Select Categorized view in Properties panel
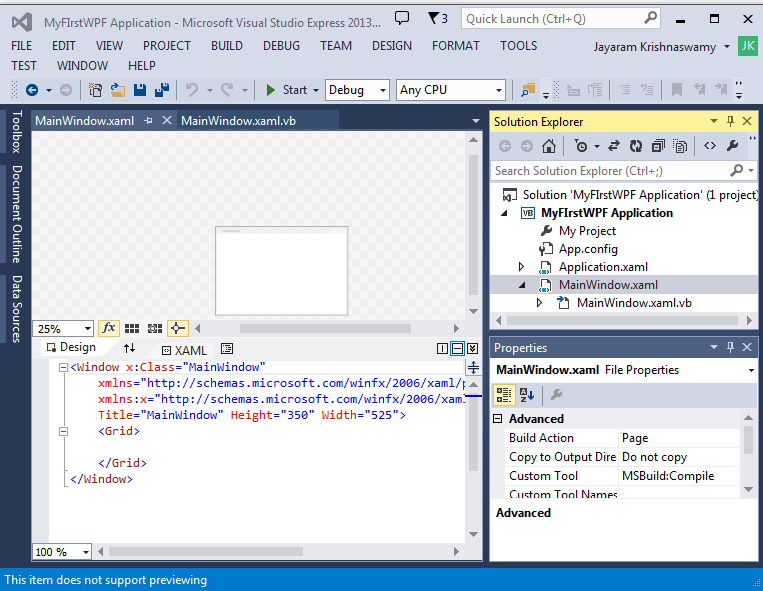The height and width of the screenshot is (591, 763). [504, 394]
